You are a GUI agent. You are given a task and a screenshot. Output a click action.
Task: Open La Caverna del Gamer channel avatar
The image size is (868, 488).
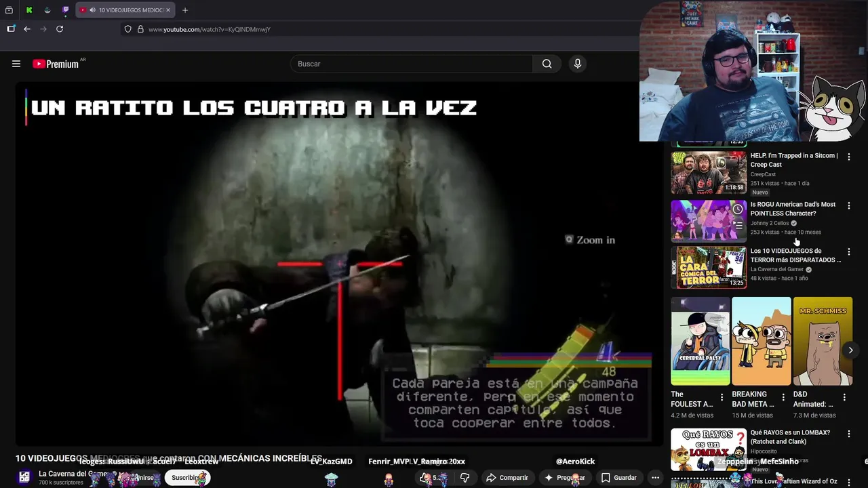pos(24,477)
